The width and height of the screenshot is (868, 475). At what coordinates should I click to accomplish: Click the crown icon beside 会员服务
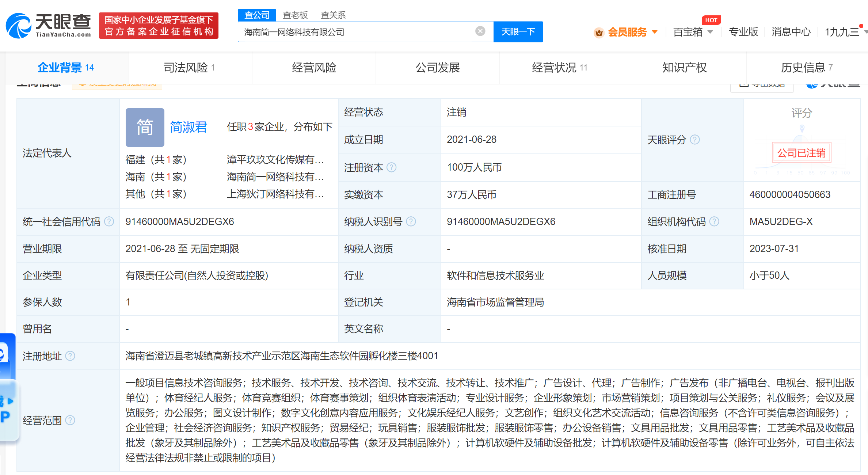click(x=599, y=33)
